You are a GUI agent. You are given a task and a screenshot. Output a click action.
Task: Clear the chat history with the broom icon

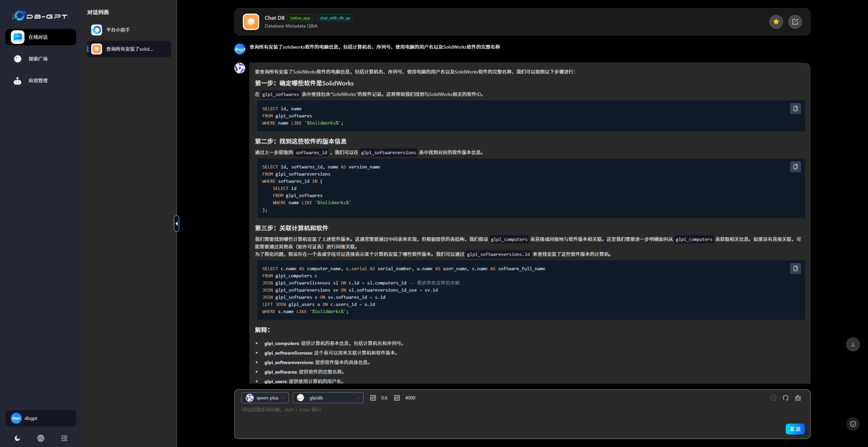click(798, 398)
